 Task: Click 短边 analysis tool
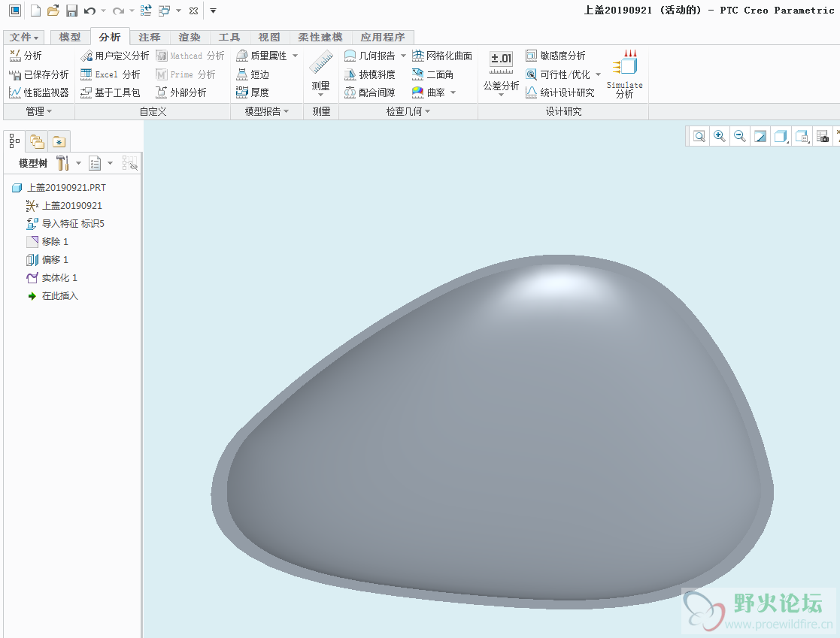point(253,74)
